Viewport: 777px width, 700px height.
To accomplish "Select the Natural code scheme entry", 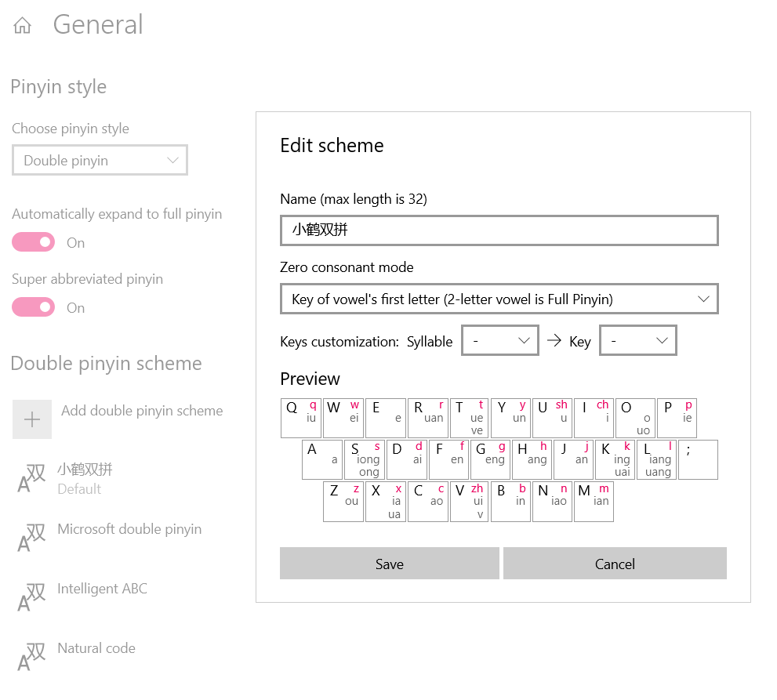I will pos(96,649).
